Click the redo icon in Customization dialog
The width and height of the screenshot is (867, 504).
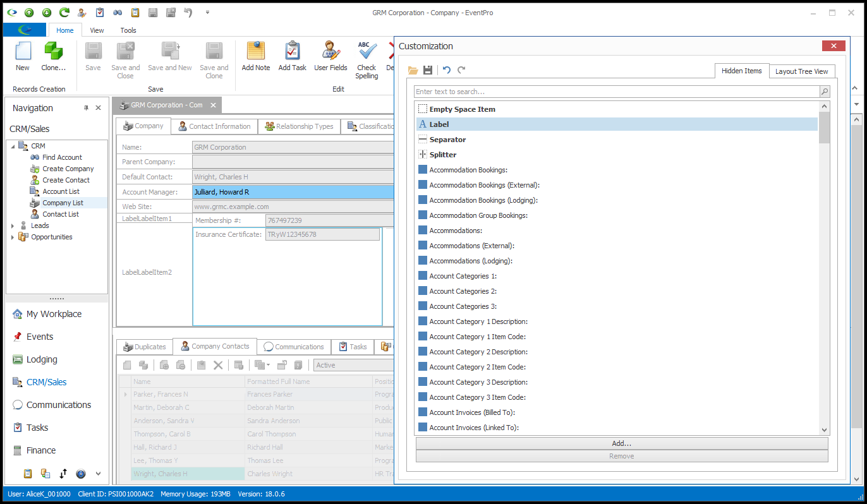coord(461,70)
